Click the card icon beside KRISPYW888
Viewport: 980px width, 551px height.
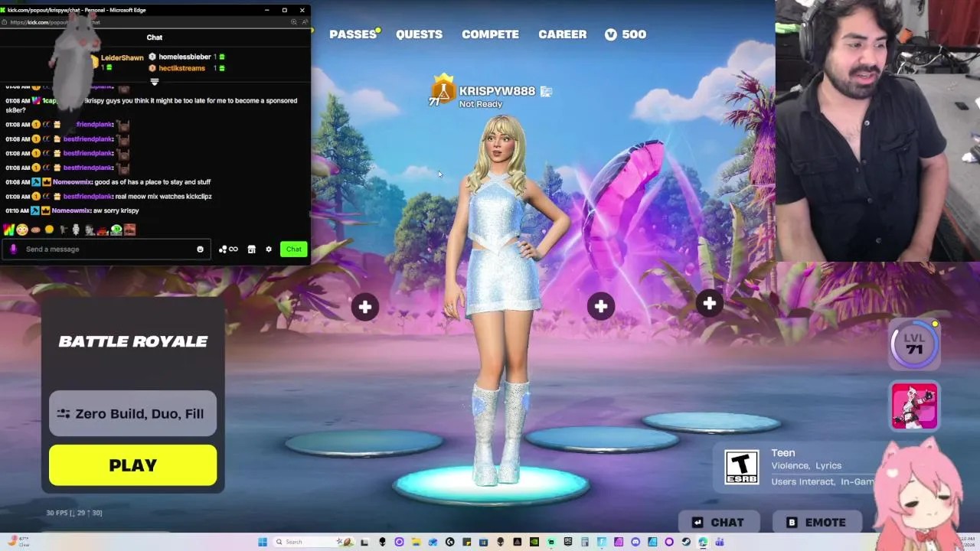click(546, 91)
